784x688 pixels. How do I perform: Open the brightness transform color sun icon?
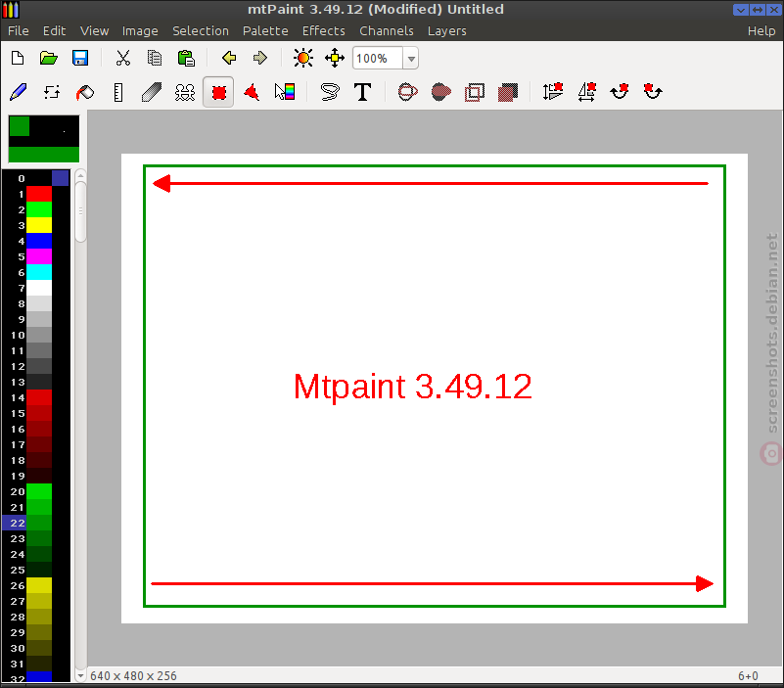[x=303, y=58]
